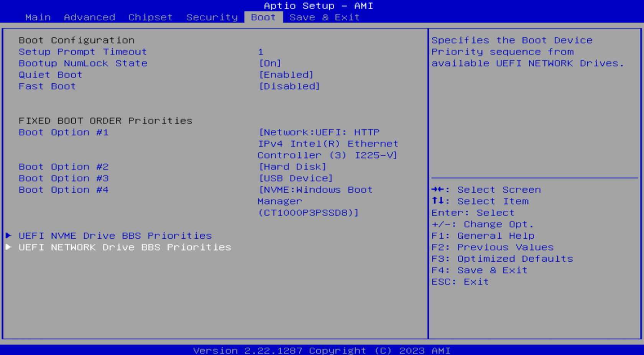Toggle the Bootup NumLock State [On] value
This screenshot has width=644, height=355.
tap(270, 63)
